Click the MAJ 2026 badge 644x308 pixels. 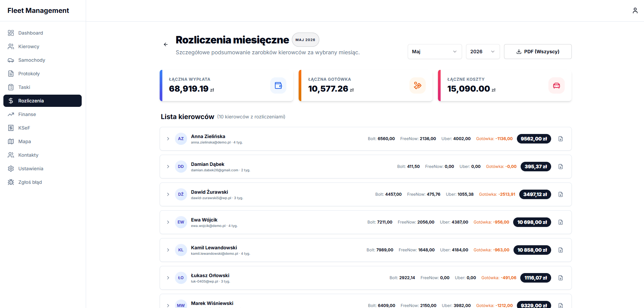click(305, 40)
